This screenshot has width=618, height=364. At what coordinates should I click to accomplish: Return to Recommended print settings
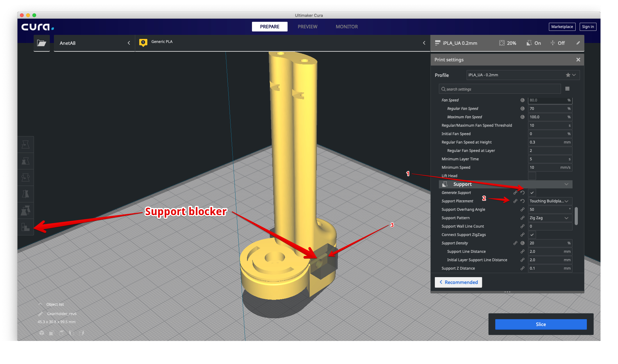pos(458,282)
